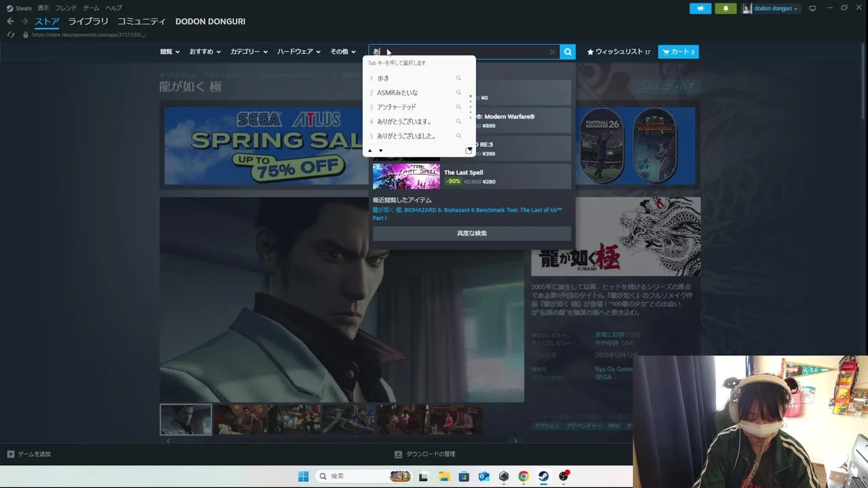Viewport: 868px width, 488px height.
Task: Expand the カテゴリー dropdown
Action: tap(249, 52)
